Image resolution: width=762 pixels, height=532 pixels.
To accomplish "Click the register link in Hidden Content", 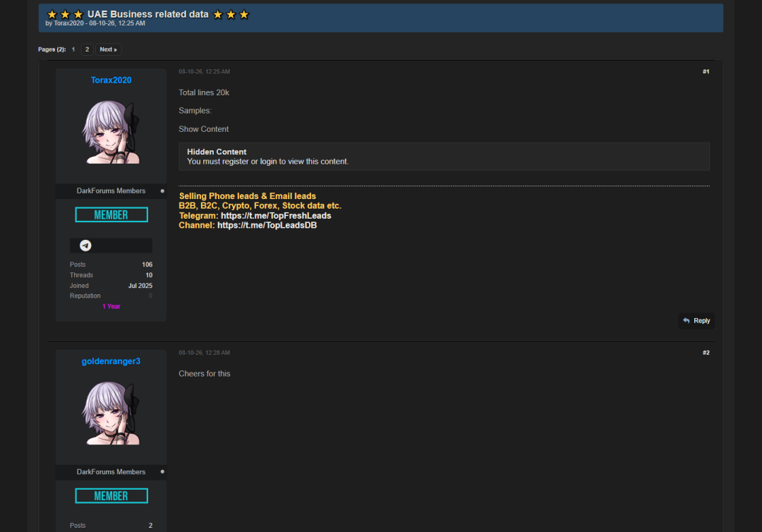I will click(x=235, y=162).
